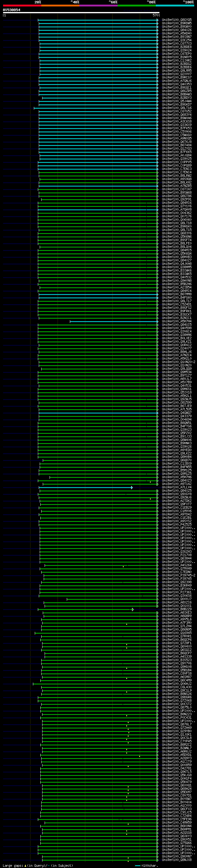This screenshot has width=197, height=868.
Task: Select the UniRef100_Q683Y4 hit
Action: coord(176,115)
